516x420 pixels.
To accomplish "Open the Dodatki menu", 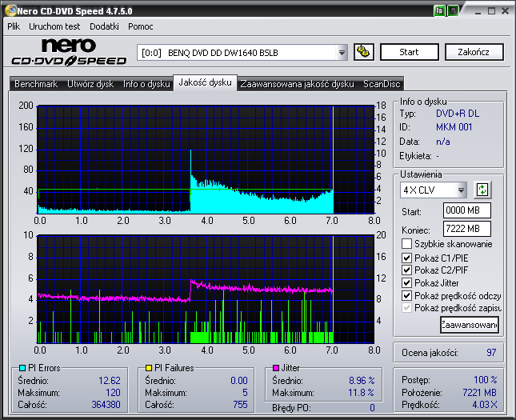I will pos(104,26).
